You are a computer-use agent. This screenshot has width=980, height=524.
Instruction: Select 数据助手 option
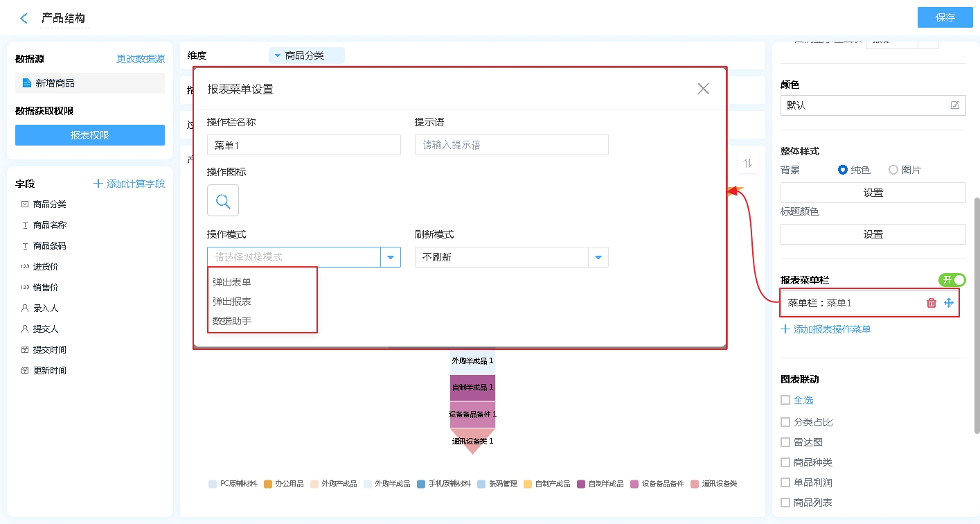232,321
